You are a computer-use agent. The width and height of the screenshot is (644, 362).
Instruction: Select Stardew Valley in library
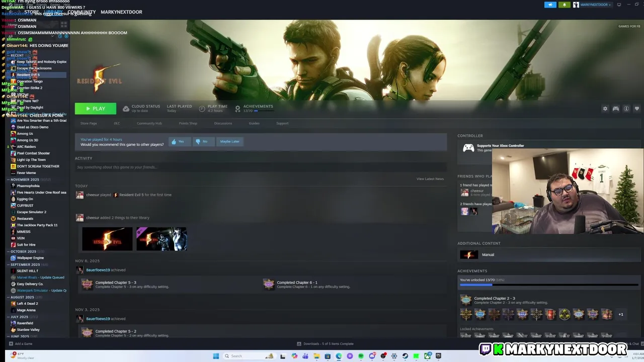tap(28, 330)
